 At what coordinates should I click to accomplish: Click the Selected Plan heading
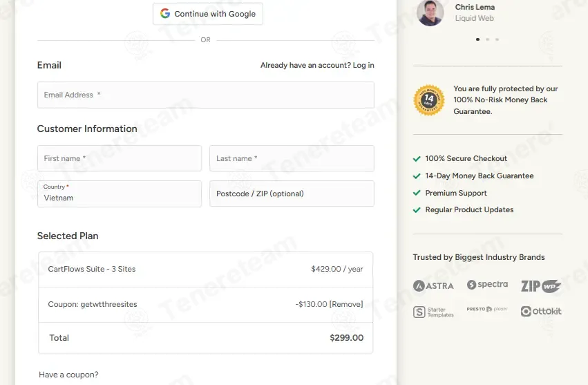(x=68, y=236)
